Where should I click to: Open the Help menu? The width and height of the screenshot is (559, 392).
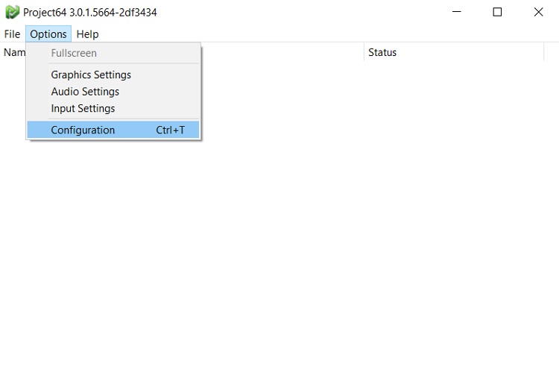(x=87, y=34)
